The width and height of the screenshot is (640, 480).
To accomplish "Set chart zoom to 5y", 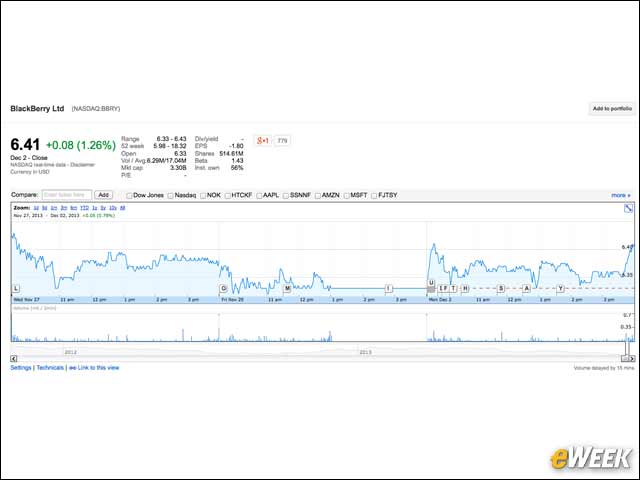I will coord(103,208).
